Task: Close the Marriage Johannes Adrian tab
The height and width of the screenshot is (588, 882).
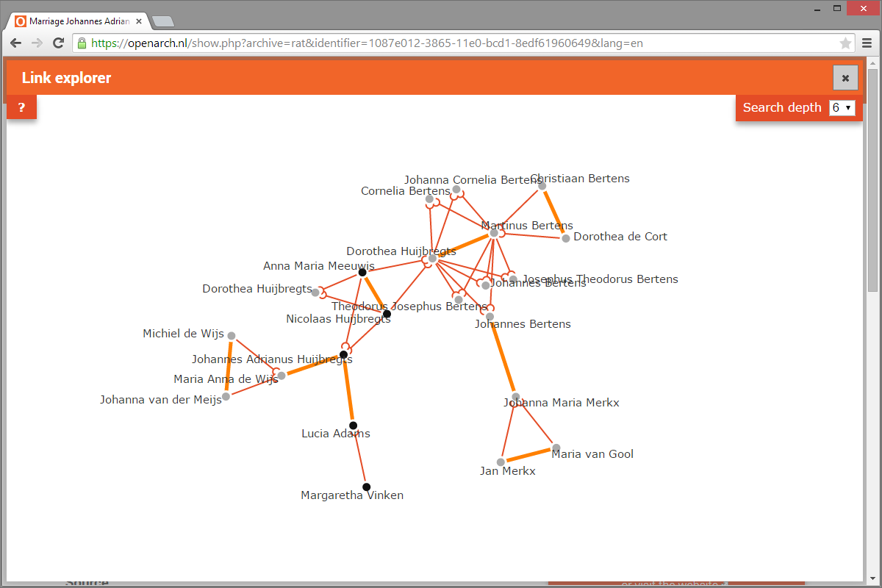Action: click(x=139, y=21)
